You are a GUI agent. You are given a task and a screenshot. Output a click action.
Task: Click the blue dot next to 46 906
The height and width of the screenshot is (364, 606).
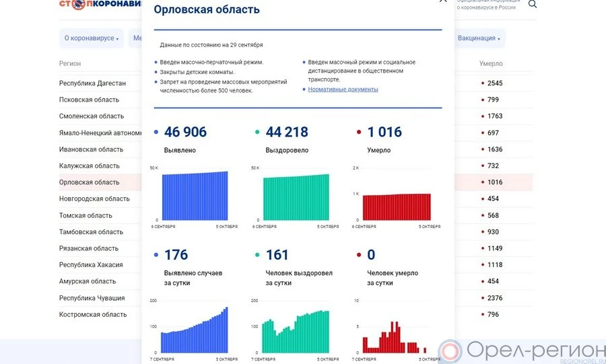click(x=157, y=133)
